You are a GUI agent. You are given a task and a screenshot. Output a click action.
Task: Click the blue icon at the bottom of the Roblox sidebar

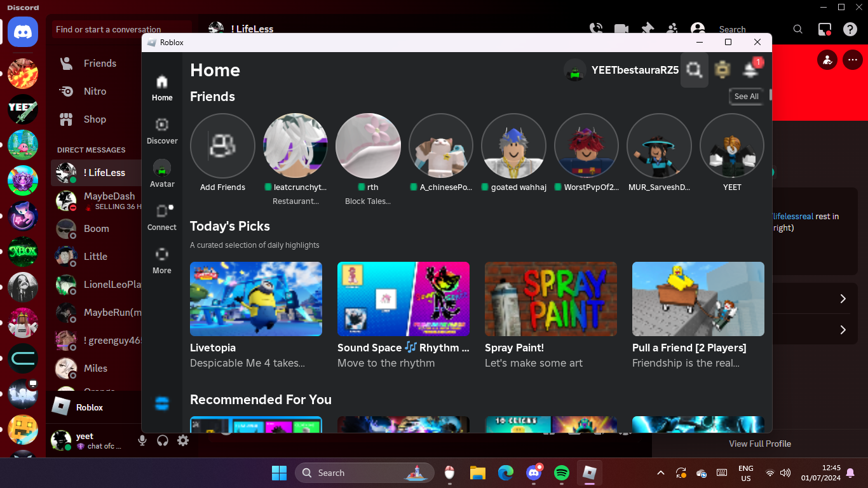162,403
